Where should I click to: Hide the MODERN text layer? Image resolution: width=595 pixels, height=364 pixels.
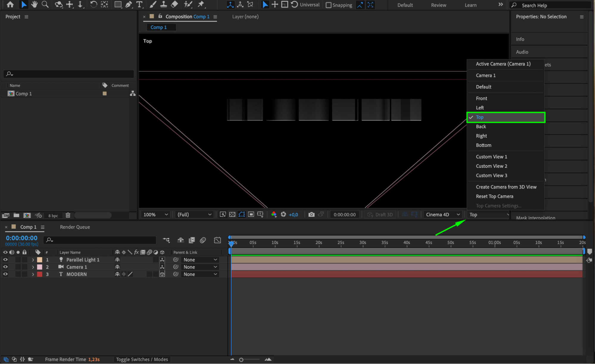5,274
